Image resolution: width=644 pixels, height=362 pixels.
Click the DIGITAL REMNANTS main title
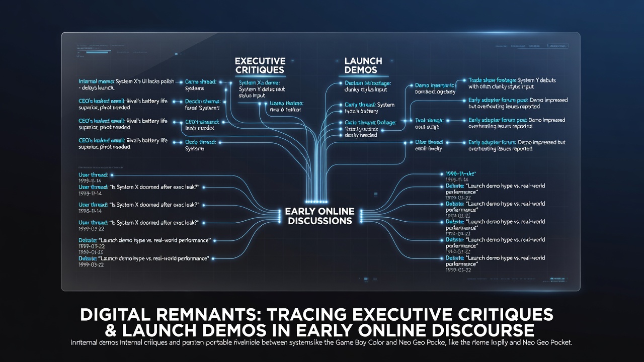[316, 323]
